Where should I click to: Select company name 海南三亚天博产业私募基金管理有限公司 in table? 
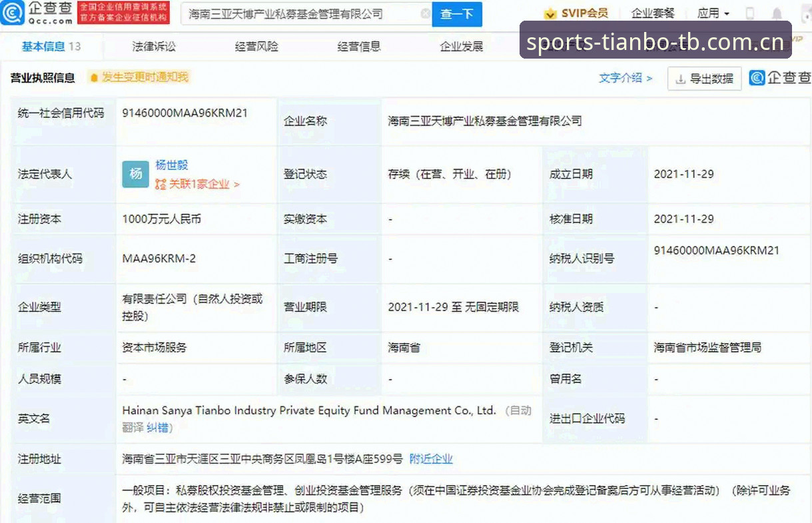click(485, 121)
